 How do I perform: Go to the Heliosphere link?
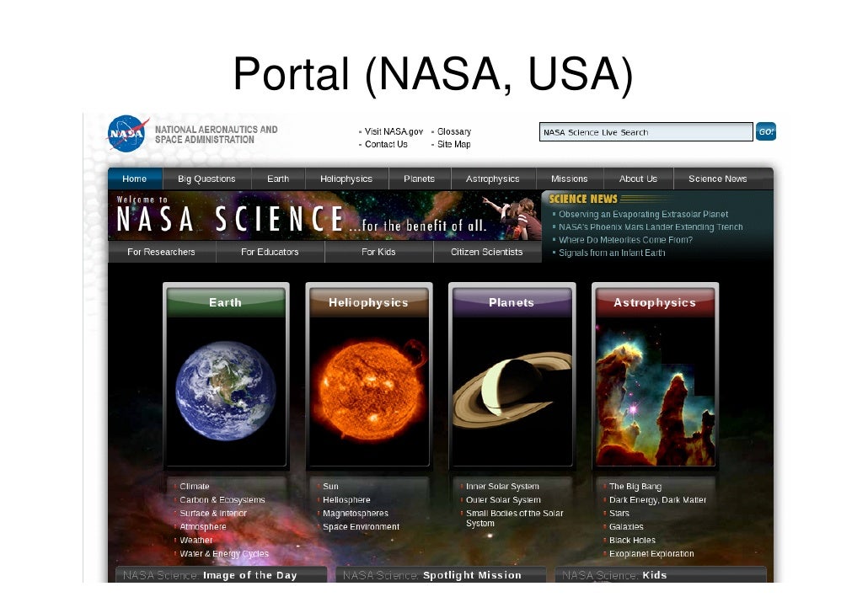point(346,499)
